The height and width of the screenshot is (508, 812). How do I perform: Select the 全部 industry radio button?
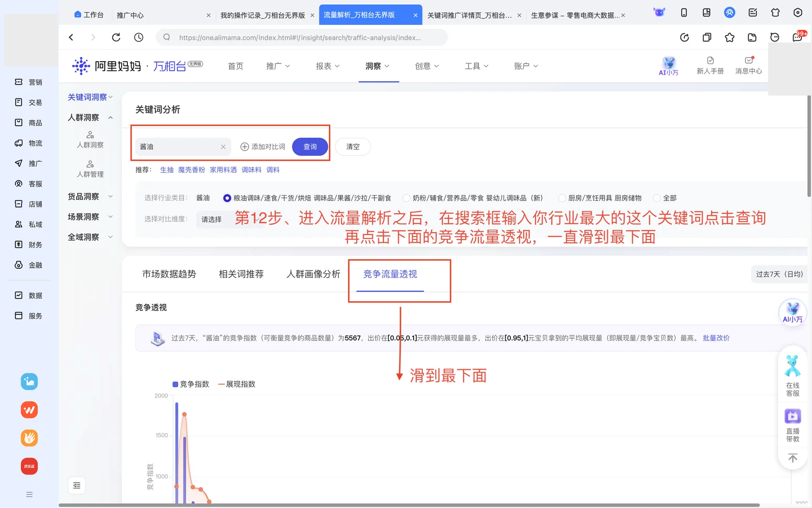pos(657,198)
